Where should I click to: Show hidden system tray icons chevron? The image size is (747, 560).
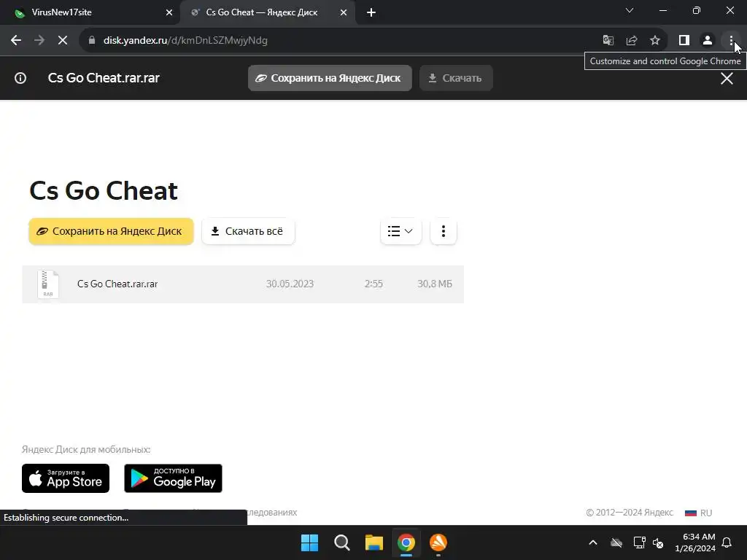pyautogui.click(x=593, y=542)
